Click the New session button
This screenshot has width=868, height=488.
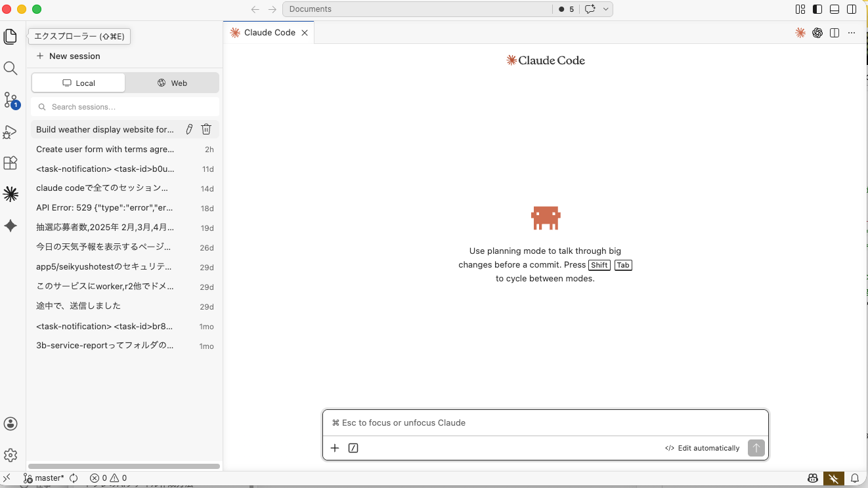coord(68,56)
